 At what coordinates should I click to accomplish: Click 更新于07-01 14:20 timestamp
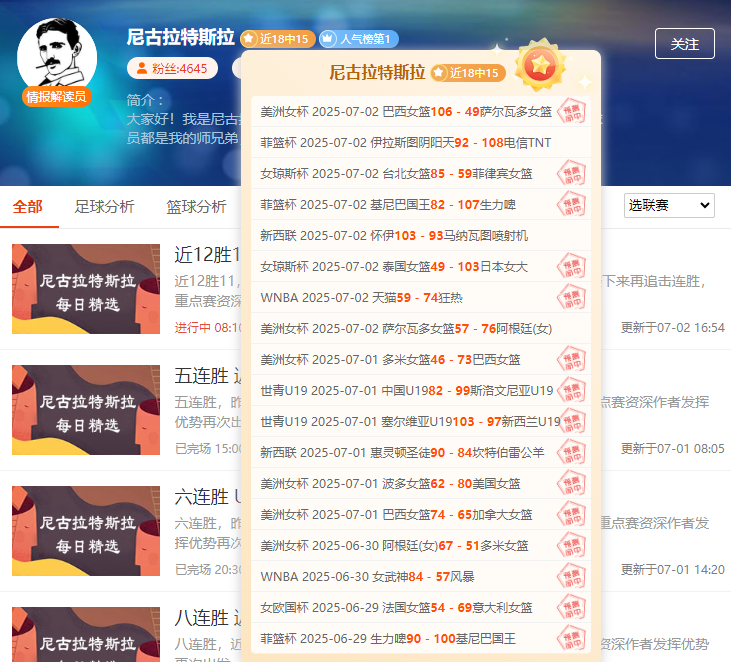(673, 570)
